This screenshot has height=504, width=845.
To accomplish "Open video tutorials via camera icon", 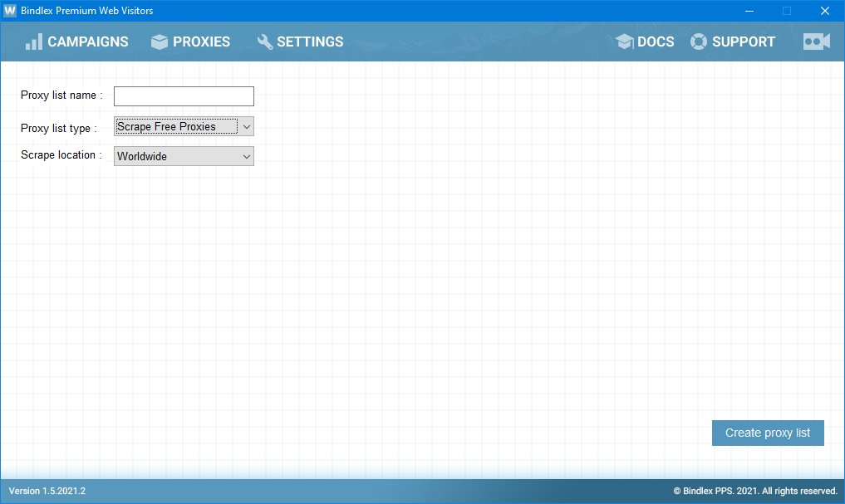I will click(816, 42).
